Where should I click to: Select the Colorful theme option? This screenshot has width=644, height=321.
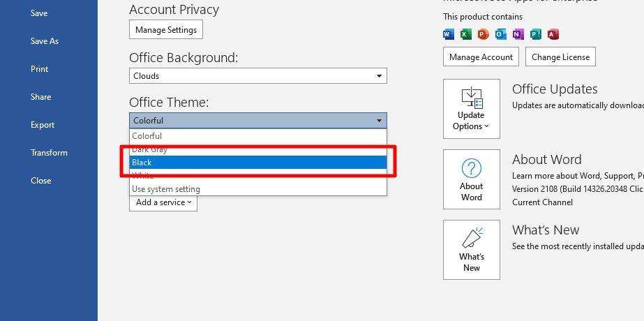[x=258, y=135]
